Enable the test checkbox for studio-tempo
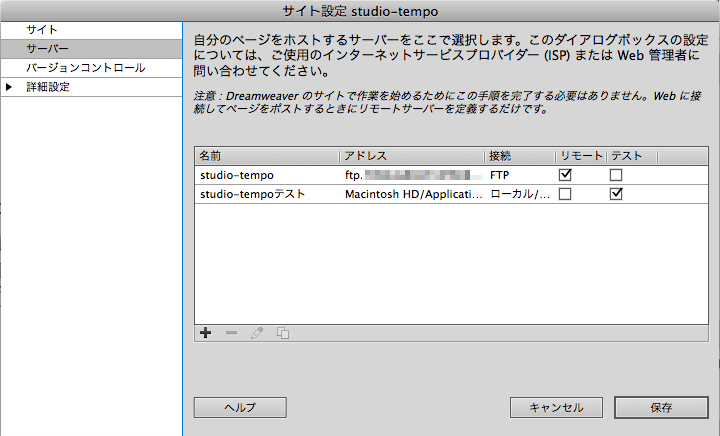The height and width of the screenshot is (436, 720). pos(616,175)
